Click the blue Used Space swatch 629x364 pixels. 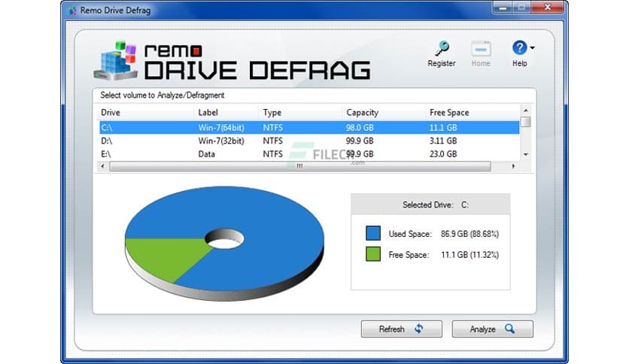373,233
